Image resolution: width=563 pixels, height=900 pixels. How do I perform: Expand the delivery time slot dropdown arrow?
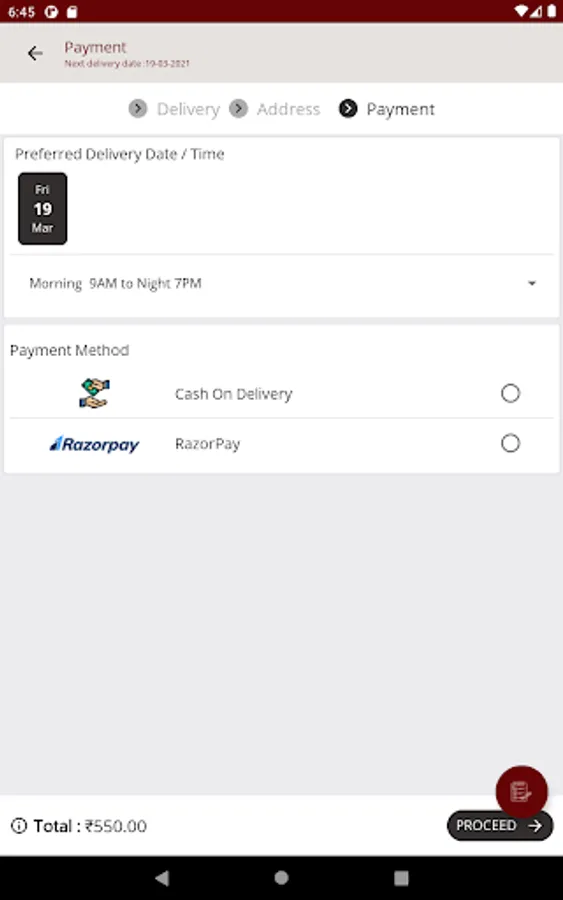[x=532, y=284]
